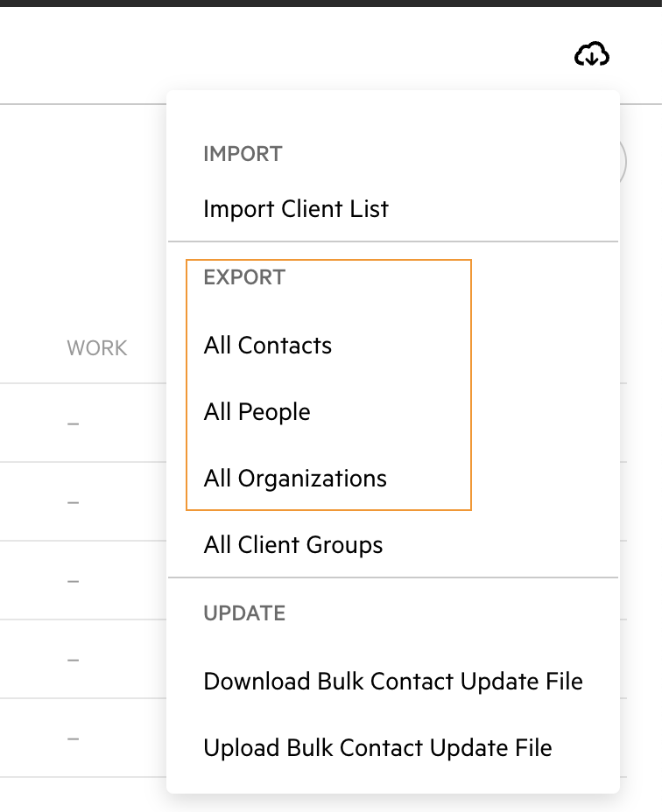Select All Client Groups export
662x812 pixels.
tap(292, 545)
